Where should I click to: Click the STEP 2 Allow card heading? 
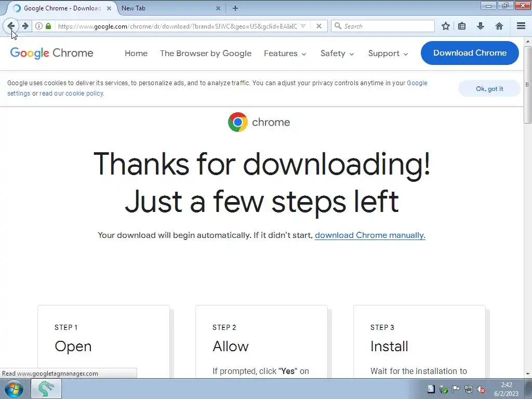pos(231,347)
